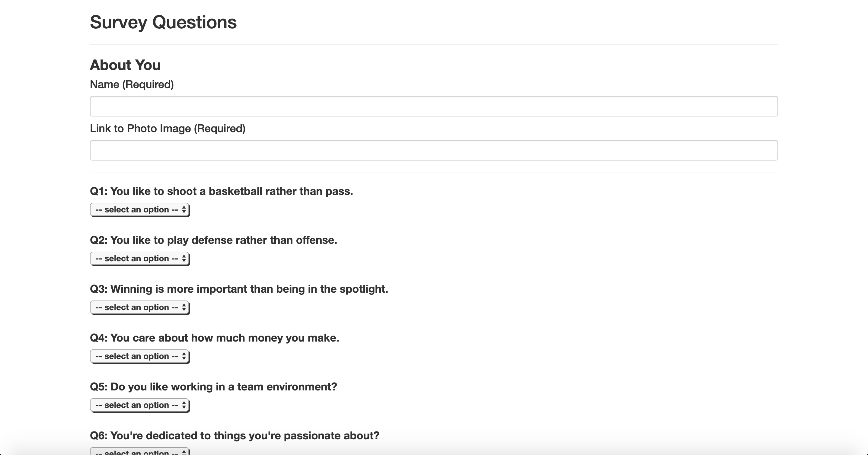The image size is (868, 455).
Task: Click the Q3 spotlight question label
Action: 238,289
